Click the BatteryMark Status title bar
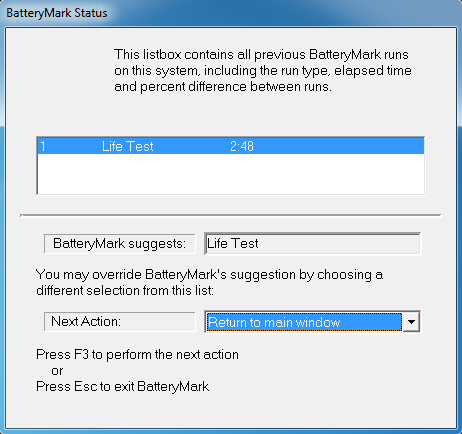 point(231,13)
